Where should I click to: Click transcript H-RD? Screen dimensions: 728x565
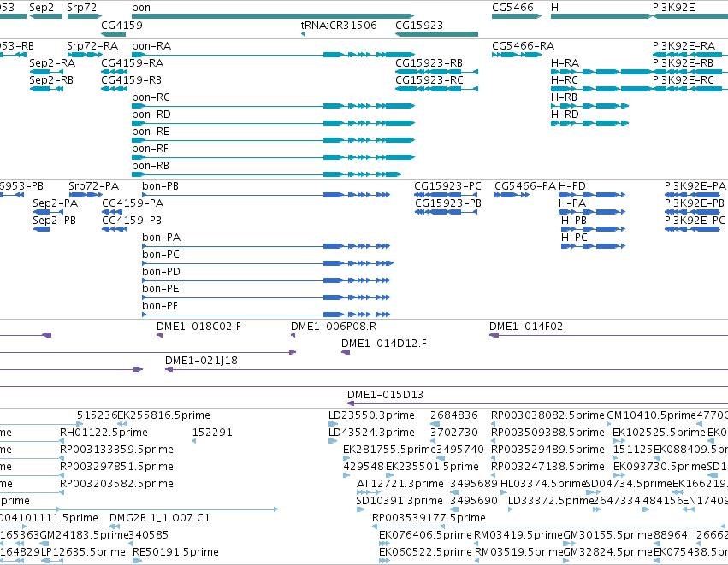tap(589, 123)
